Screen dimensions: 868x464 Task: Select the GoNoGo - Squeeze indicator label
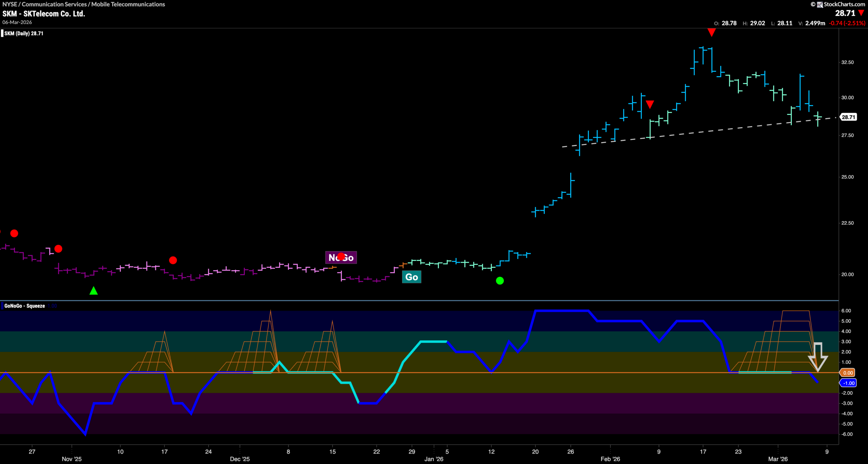(24, 306)
